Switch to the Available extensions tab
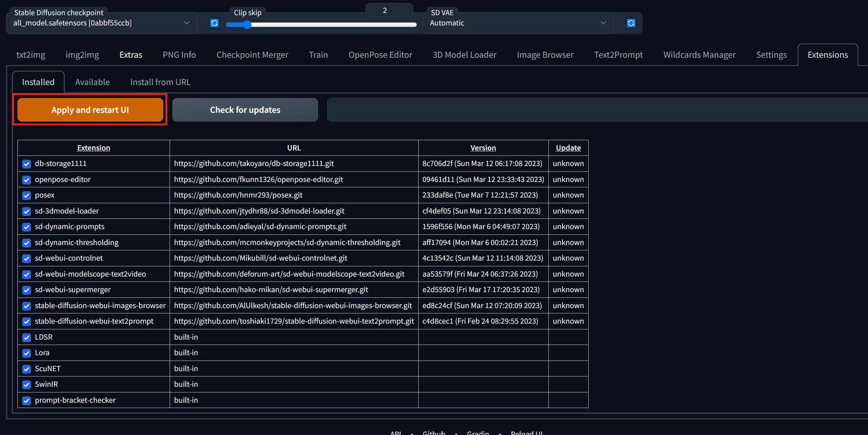Image resolution: width=868 pixels, height=435 pixels. [92, 82]
